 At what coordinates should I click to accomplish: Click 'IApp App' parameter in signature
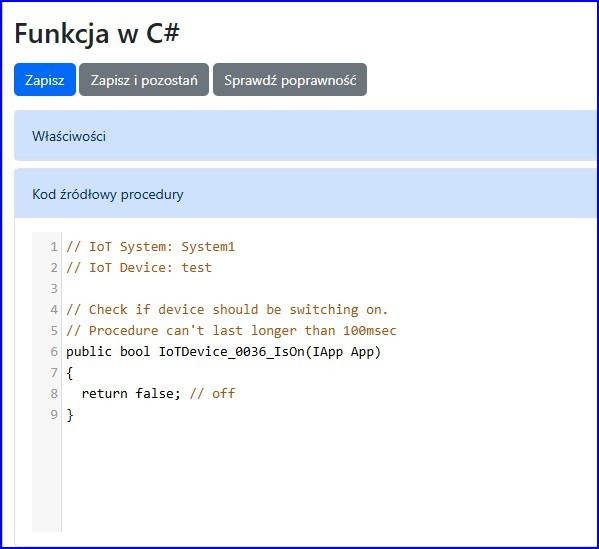coord(346,351)
